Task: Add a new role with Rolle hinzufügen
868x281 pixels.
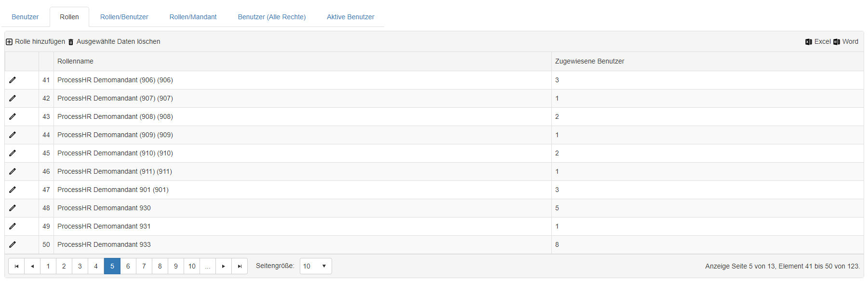Action: coord(35,42)
